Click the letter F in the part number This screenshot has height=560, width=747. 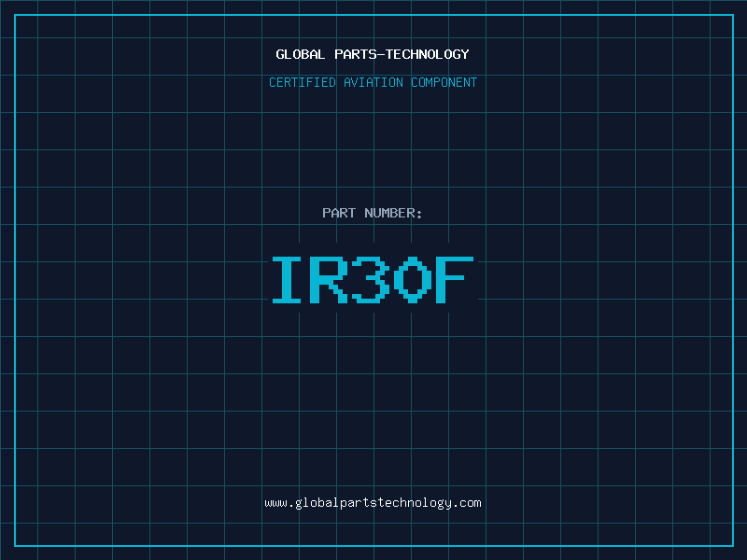tap(455, 280)
